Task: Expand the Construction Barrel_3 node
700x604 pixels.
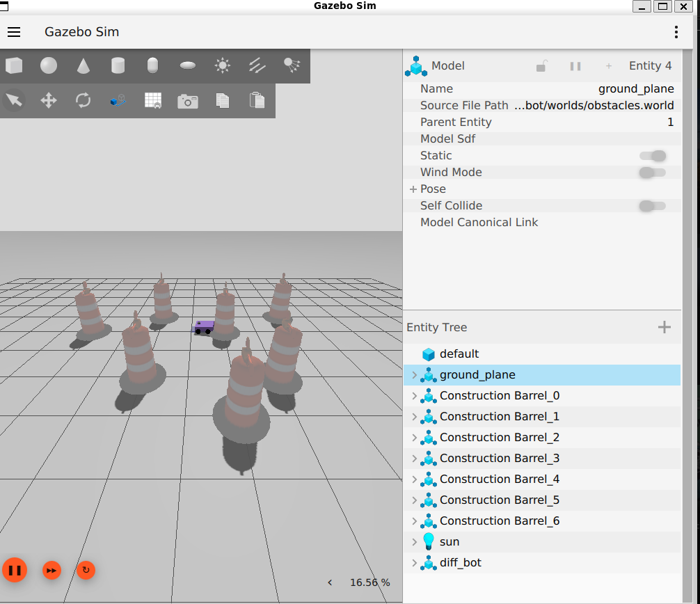Action: coord(414,459)
